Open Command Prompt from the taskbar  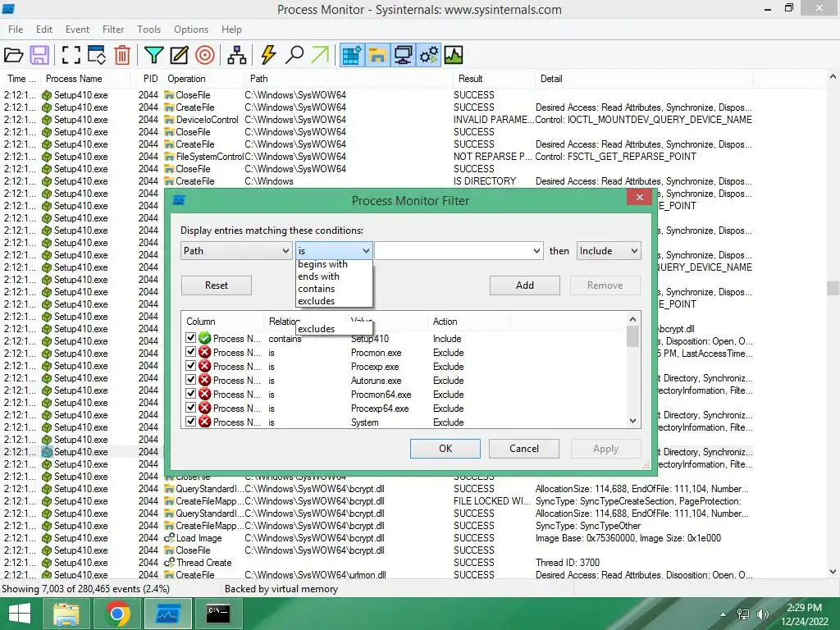218,614
